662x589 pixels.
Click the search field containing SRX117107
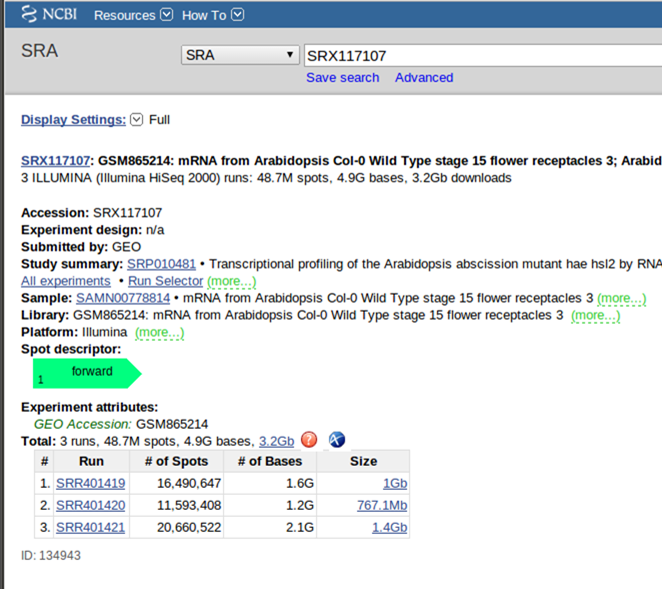[x=483, y=56]
